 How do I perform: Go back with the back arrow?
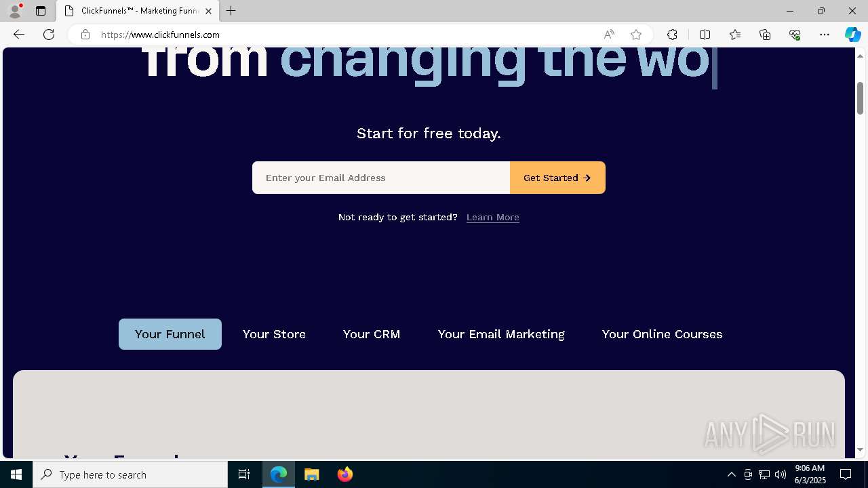(x=19, y=35)
